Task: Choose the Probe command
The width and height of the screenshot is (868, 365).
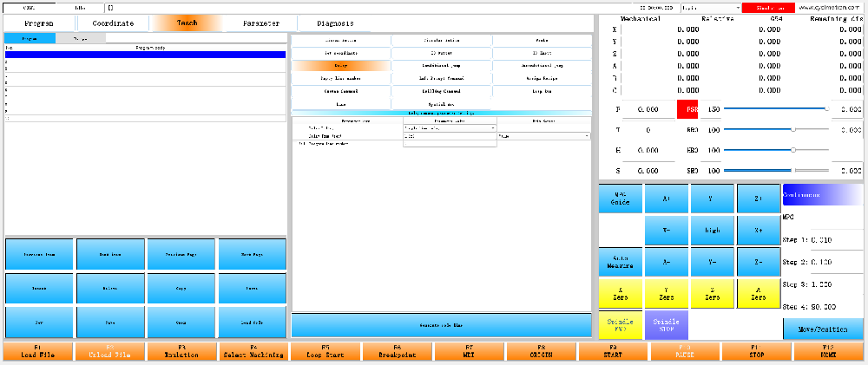Action: pyautogui.click(x=542, y=41)
